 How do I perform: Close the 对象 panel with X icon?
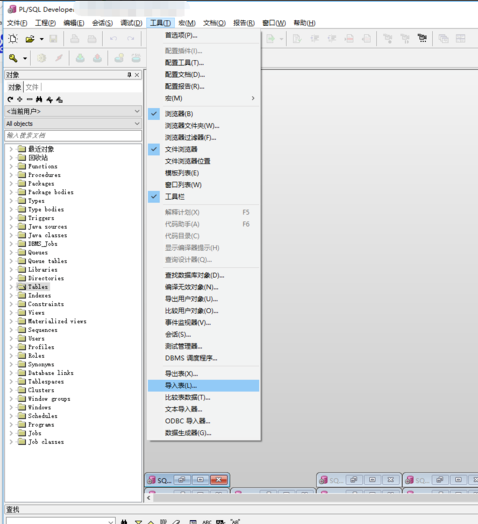click(137, 75)
